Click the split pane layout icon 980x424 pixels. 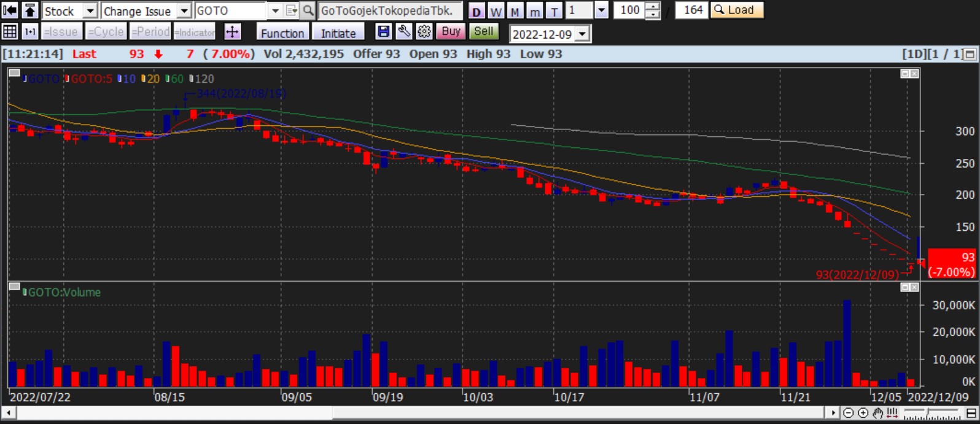click(x=971, y=413)
